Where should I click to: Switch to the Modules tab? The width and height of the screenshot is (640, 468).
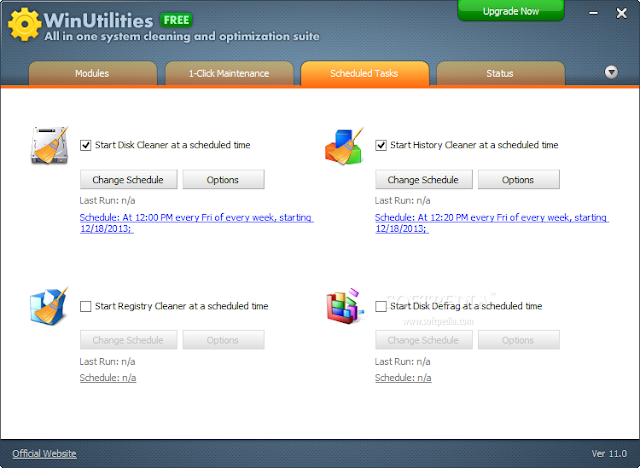(92, 73)
